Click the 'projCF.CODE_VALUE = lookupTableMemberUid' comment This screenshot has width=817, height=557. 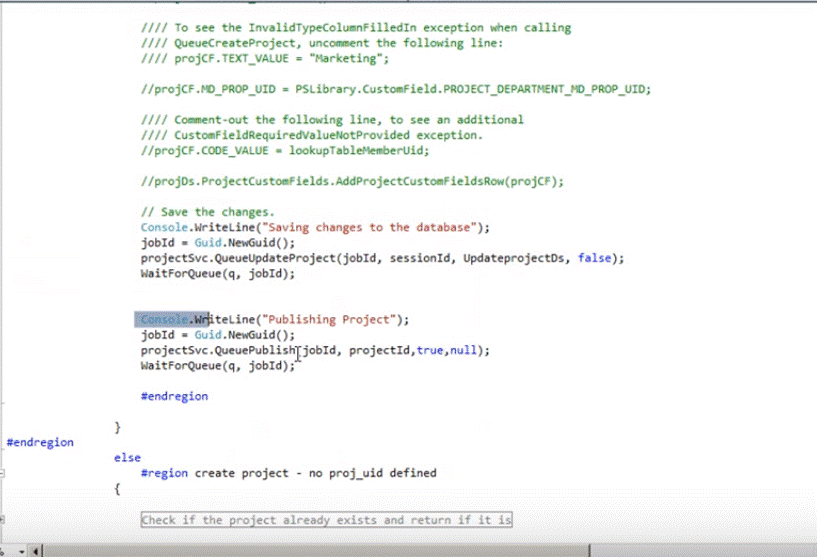(285, 151)
